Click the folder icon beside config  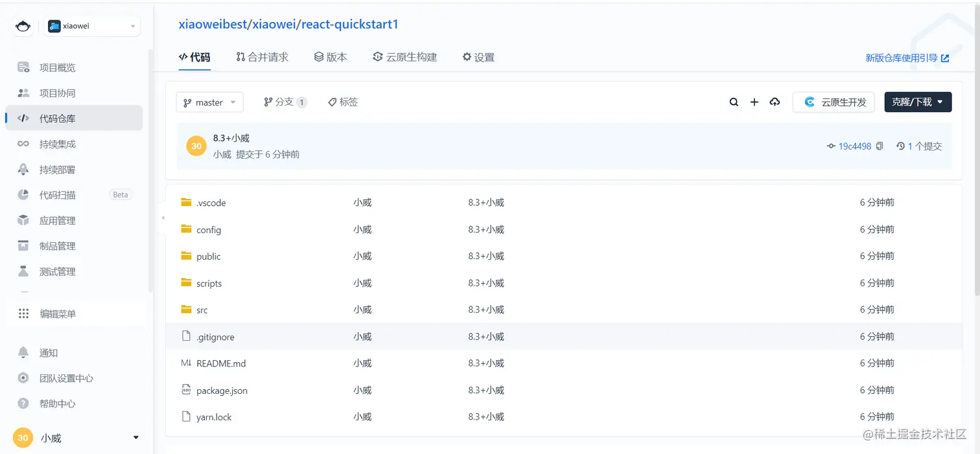coord(186,229)
